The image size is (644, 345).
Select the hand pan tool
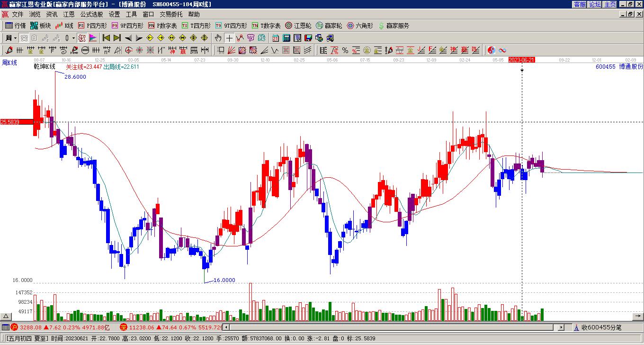pos(218,38)
